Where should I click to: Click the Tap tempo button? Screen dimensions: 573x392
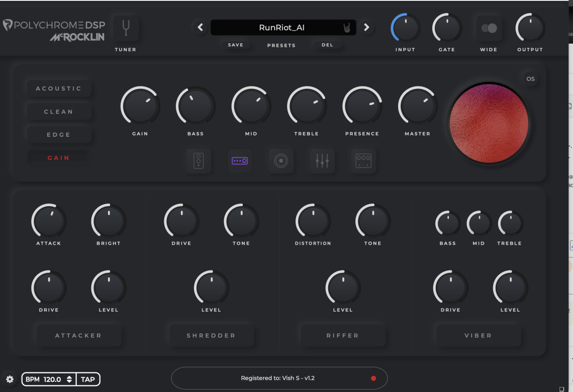87,379
